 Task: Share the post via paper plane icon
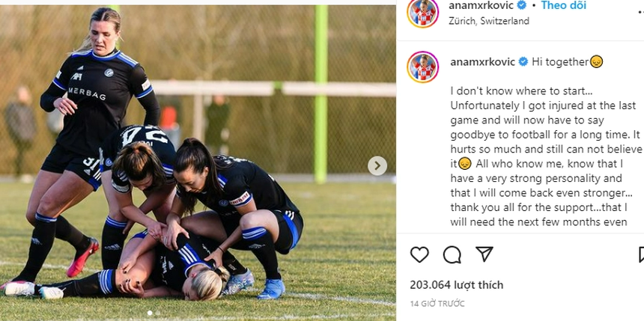484,254
